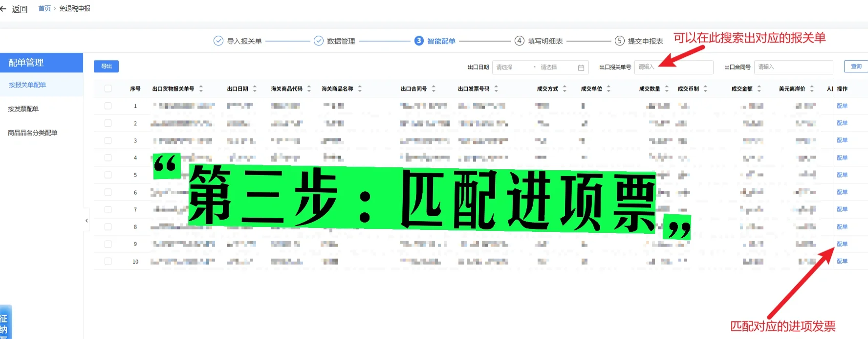868x339 pixels.
Task: Sort by 成交数量 column arrows
Action: pos(667,89)
